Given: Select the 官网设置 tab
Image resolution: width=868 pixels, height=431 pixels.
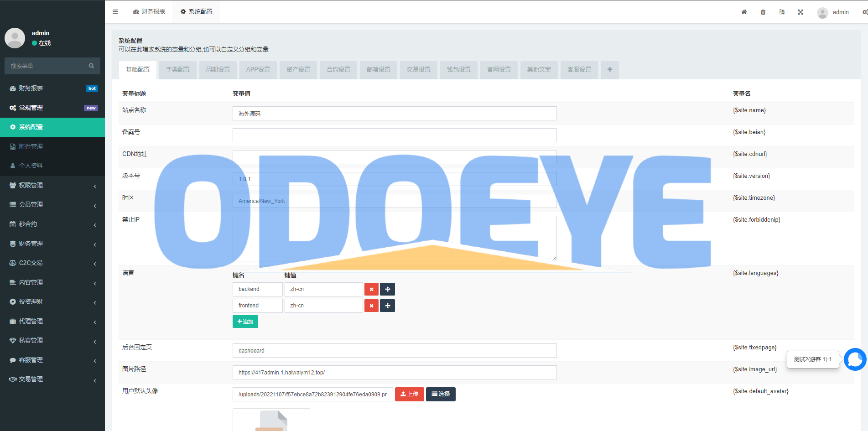Looking at the screenshot, I should coord(499,70).
